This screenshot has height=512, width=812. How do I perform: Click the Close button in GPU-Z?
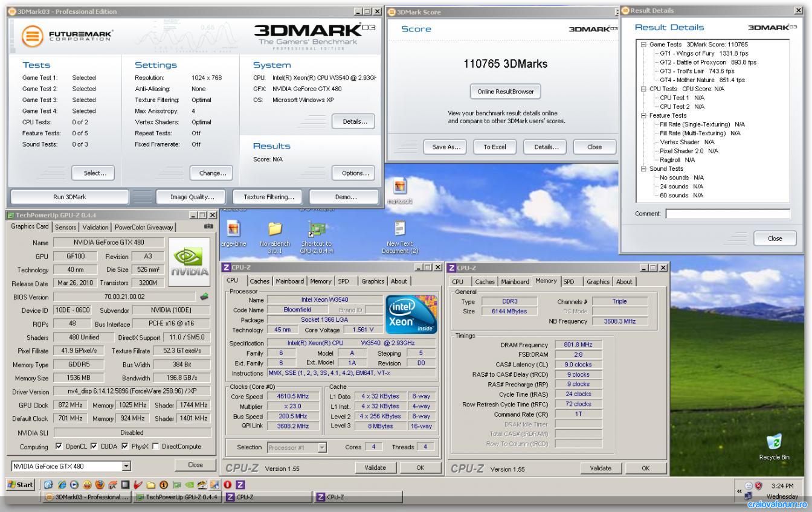(195, 465)
